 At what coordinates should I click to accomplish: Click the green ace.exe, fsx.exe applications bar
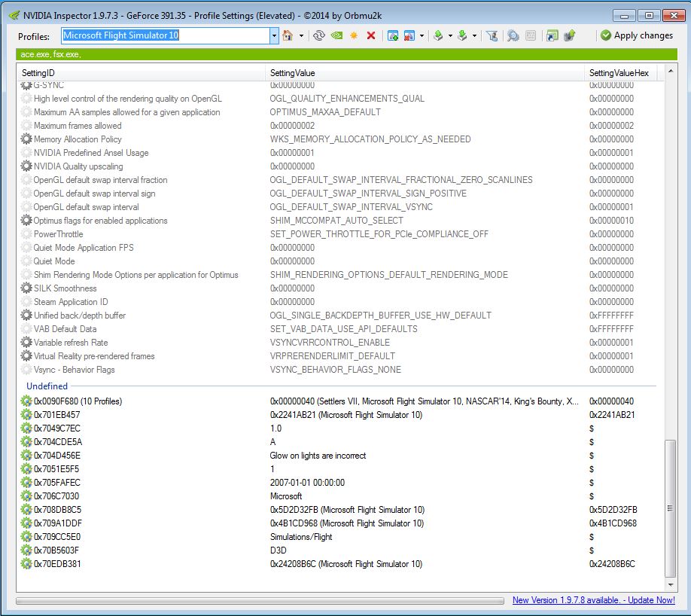346,54
